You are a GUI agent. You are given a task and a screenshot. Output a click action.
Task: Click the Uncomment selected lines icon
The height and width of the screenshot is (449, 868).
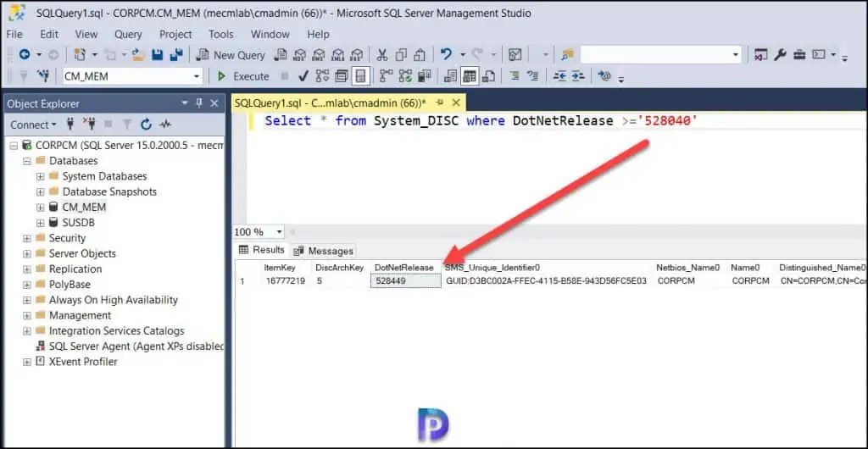point(532,75)
